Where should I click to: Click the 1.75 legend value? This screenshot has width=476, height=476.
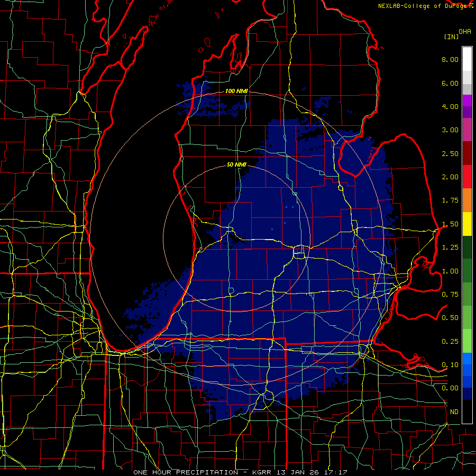pyautogui.click(x=450, y=200)
